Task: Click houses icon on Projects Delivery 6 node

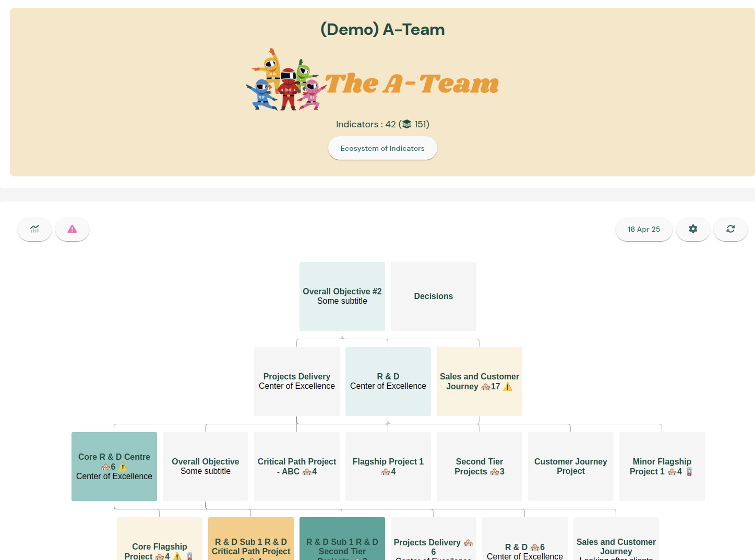Action: [468, 543]
